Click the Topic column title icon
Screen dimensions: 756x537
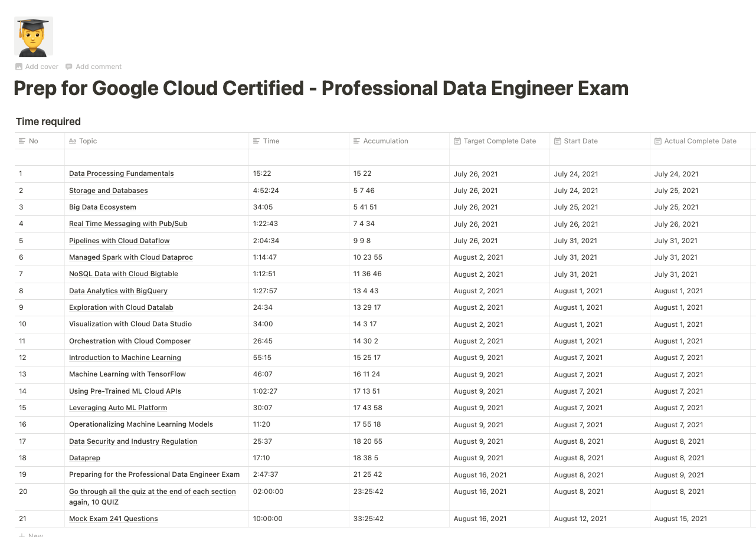(x=73, y=141)
